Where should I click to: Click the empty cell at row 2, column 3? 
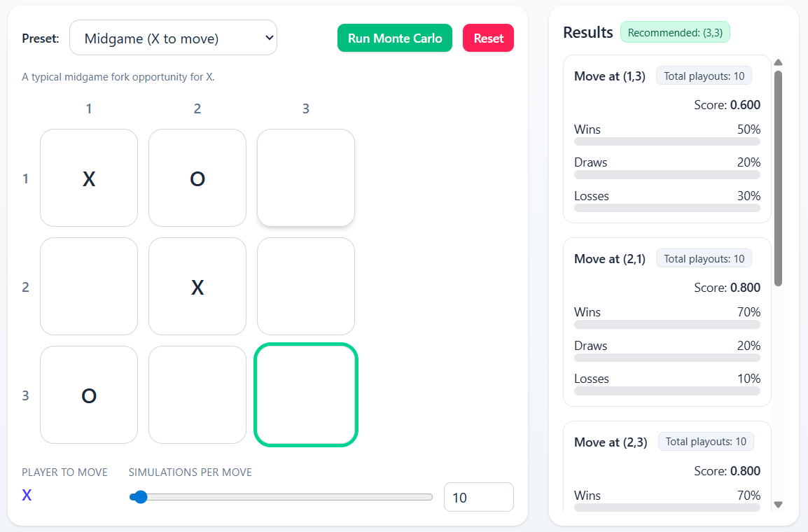306,286
